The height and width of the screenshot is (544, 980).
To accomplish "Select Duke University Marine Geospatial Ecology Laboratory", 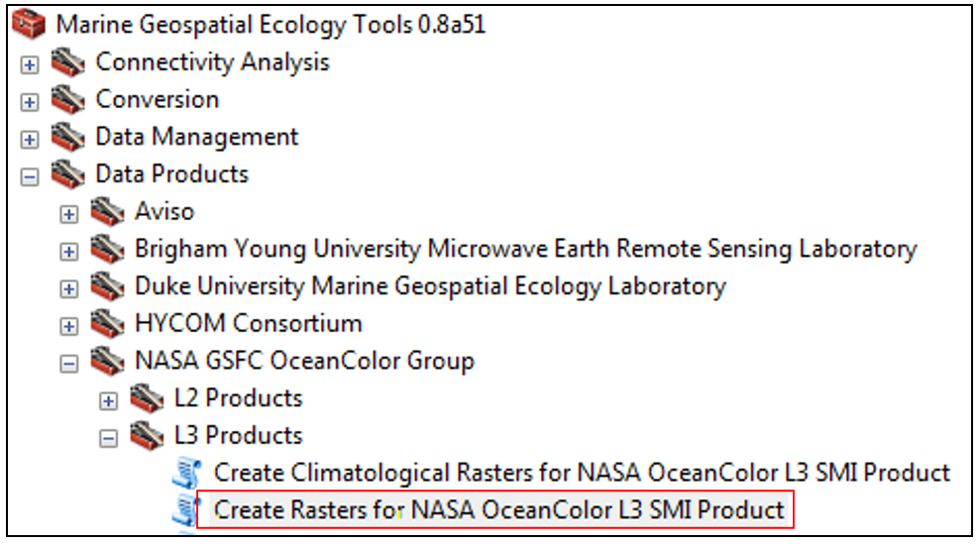I will [x=430, y=287].
